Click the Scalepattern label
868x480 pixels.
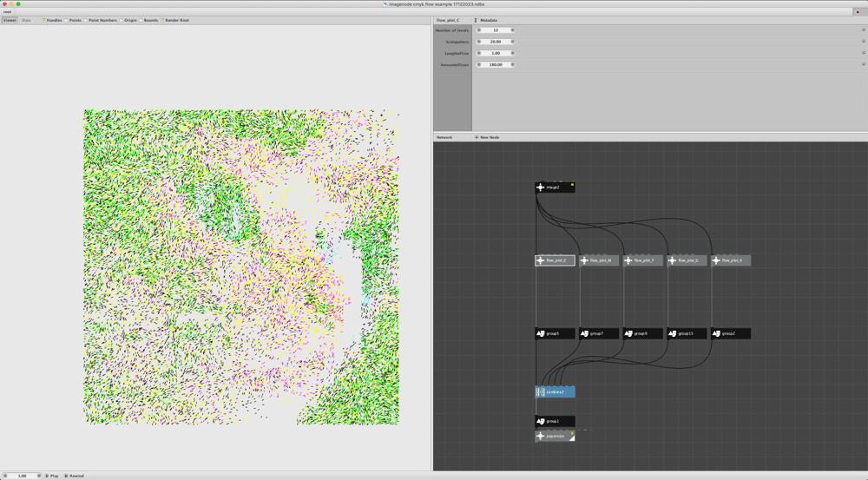coord(457,42)
